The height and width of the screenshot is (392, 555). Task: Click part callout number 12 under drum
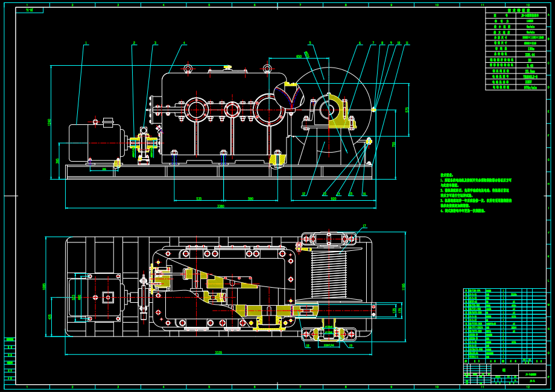(x=303, y=194)
